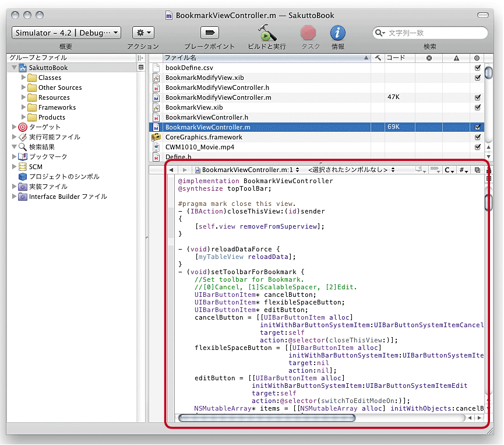Image resolution: width=504 pixels, height=445 pixels.
Task: Sort by the warnings triangle column header
Action: point(456,58)
